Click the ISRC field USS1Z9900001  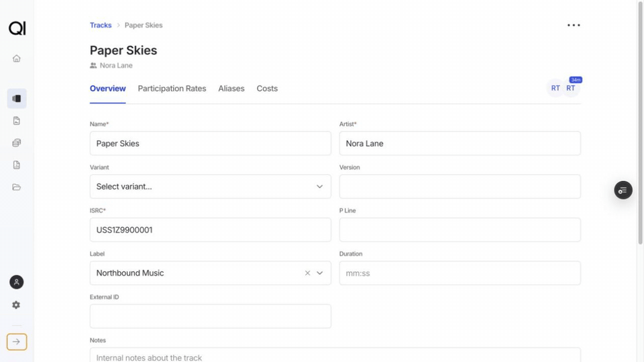click(210, 230)
